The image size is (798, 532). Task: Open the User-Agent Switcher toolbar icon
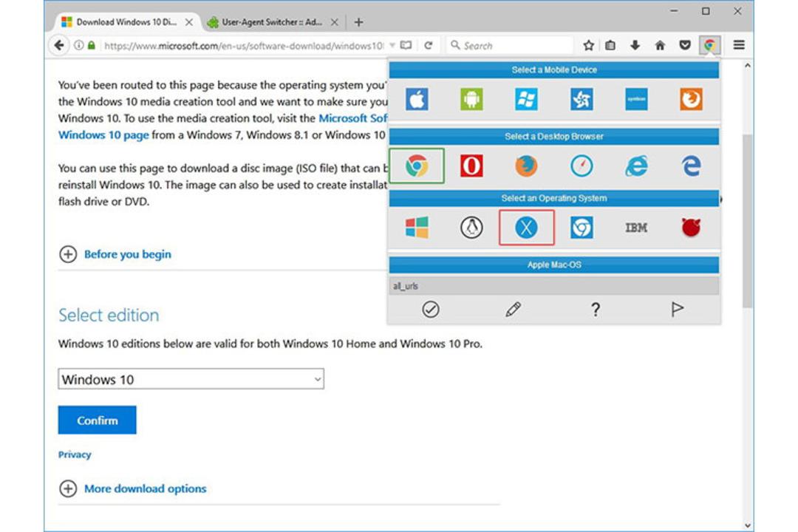710,45
